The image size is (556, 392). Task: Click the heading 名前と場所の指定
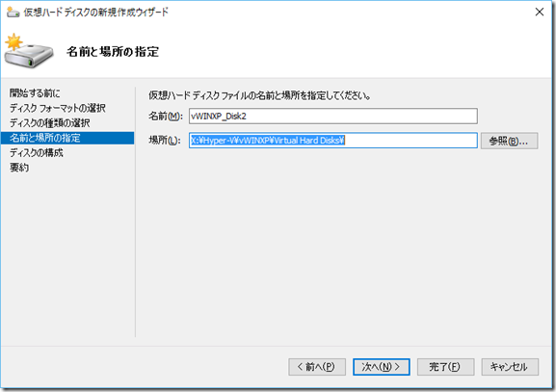[113, 52]
